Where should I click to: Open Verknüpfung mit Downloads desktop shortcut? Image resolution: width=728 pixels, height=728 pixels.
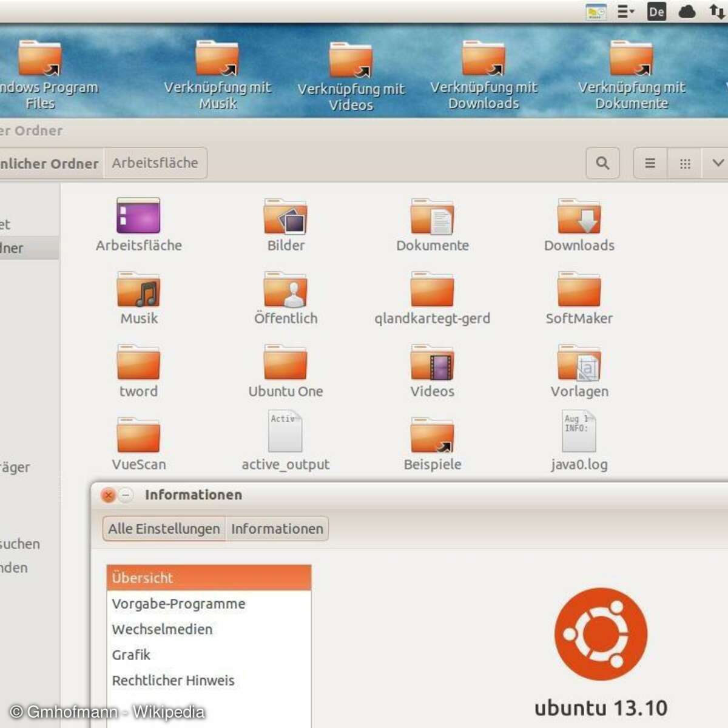[484, 61]
